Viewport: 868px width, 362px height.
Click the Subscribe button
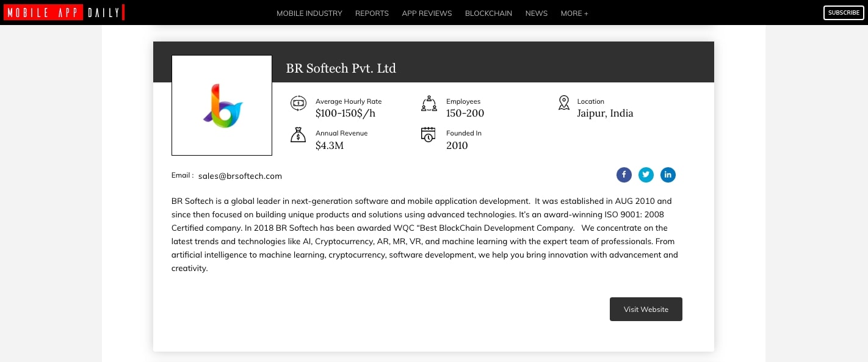click(844, 13)
